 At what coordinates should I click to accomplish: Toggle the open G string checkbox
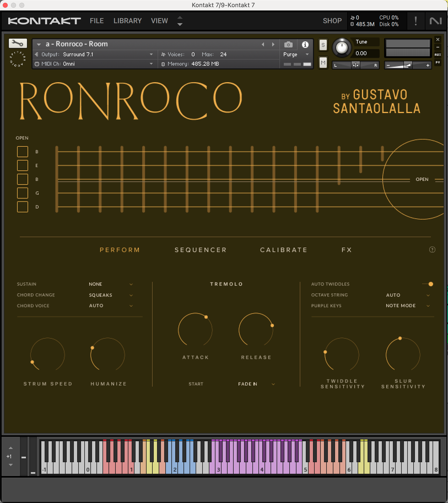tap(22, 193)
